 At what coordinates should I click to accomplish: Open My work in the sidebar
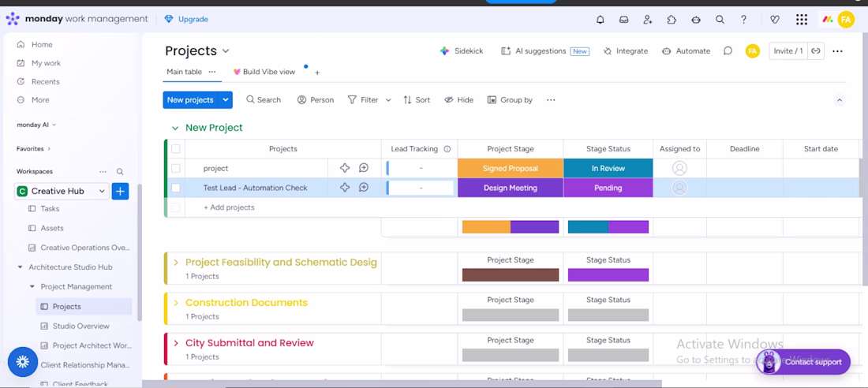[40, 63]
